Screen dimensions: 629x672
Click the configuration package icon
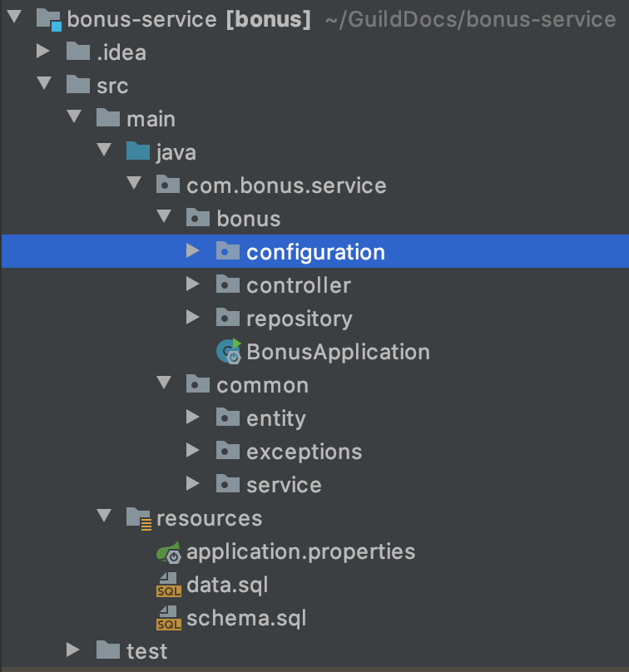click(x=228, y=252)
